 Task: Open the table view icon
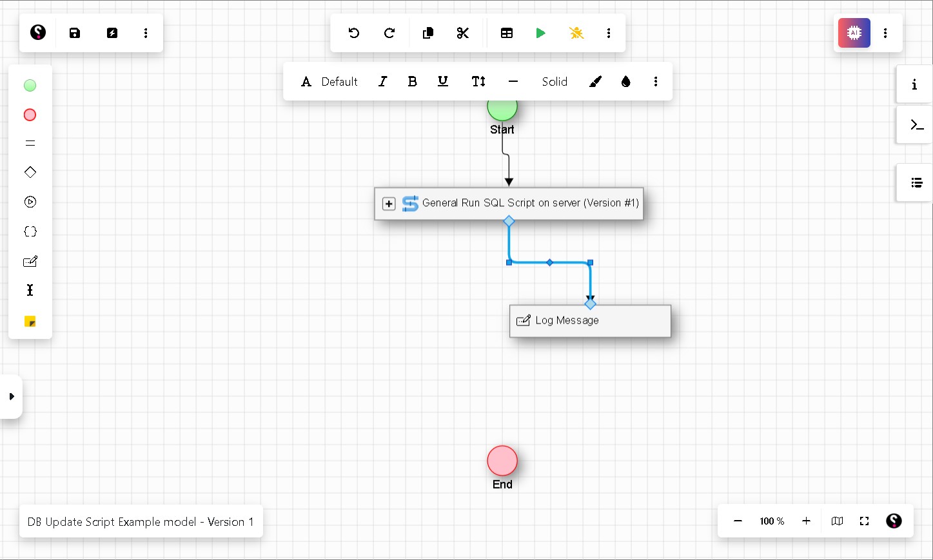pos(507,33)
